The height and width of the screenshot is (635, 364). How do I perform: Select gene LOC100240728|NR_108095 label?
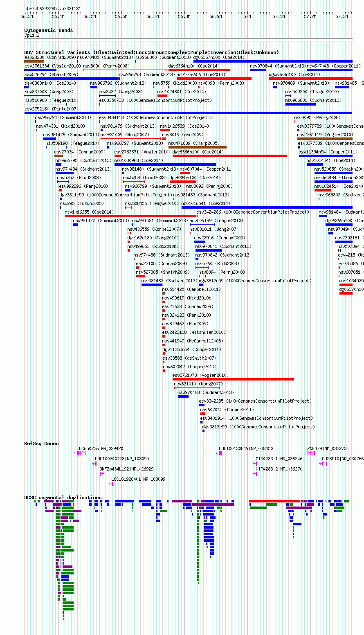(122, 459)
